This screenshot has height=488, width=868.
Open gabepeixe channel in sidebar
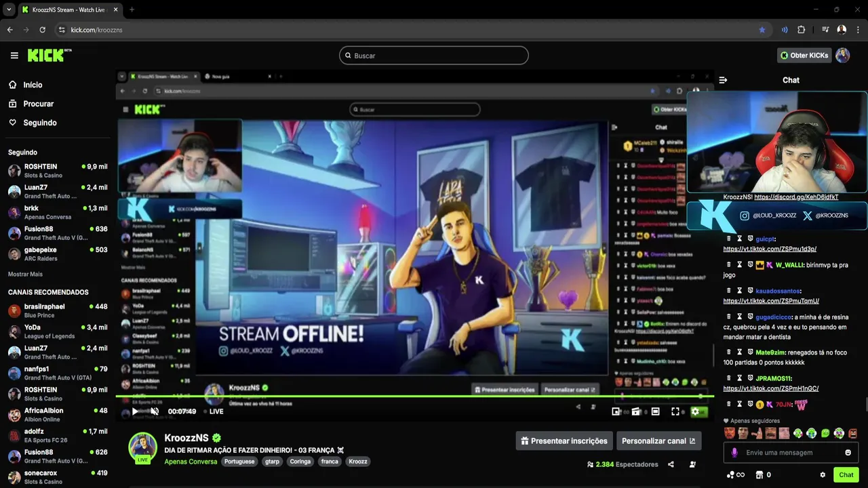57,253
